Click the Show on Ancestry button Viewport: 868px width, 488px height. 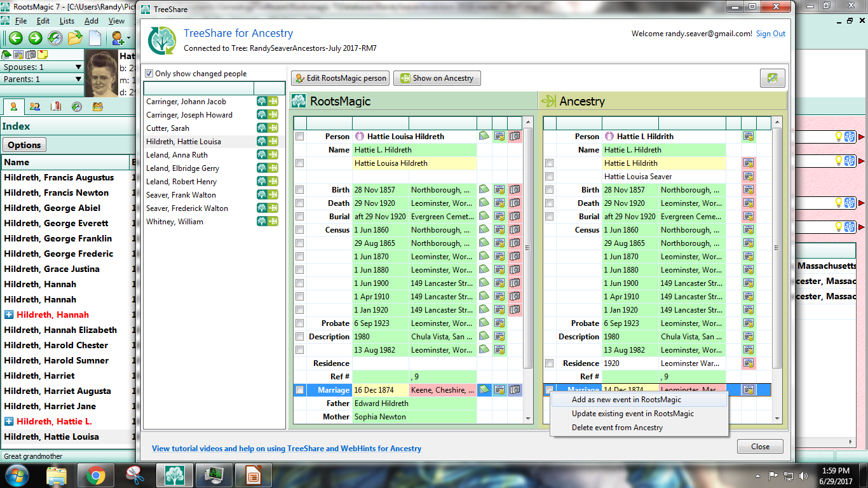tap(437, 78)
